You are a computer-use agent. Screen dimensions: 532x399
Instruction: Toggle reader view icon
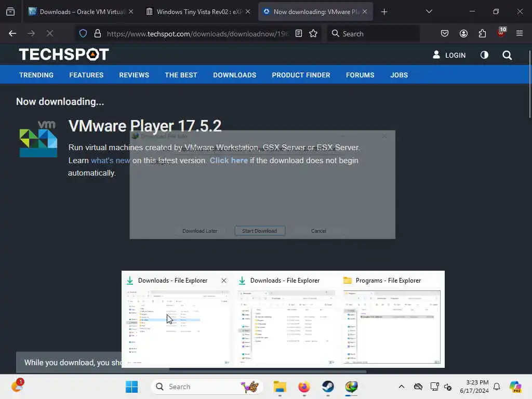(299, 34)
